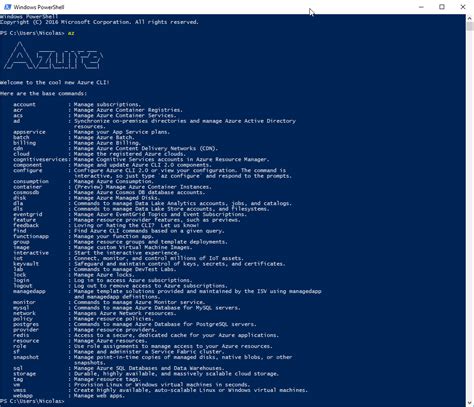474x407 pixels.
Task: Click 'Here are the base commands:' line
Action: pos(43,93)
